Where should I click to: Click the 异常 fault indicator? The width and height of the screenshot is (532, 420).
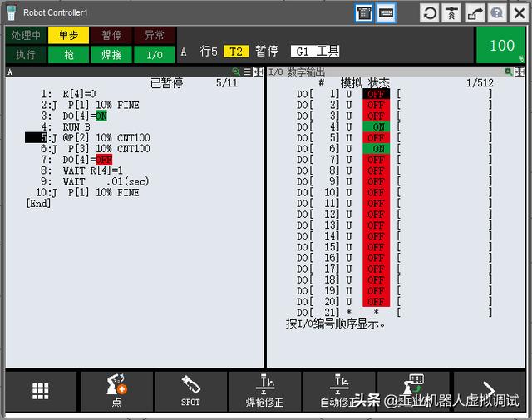click(155, 35)
